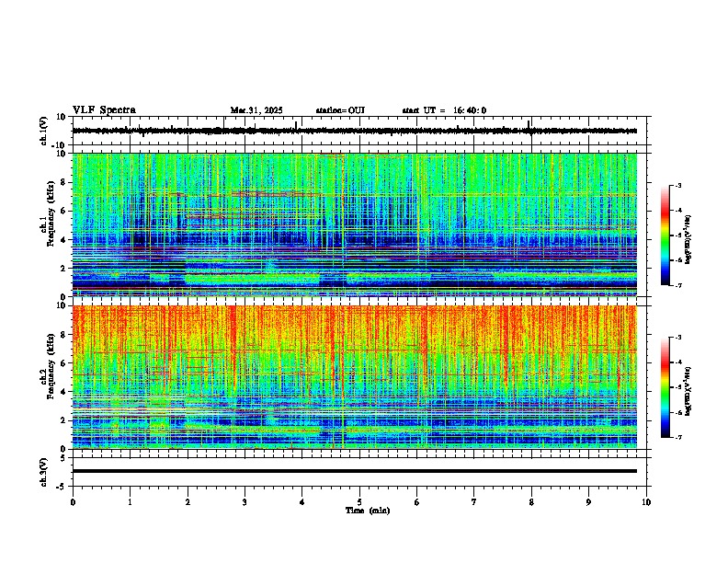
Task: Click the "4" kHz tick on ch.2 spectrogram axis
Action: [63, 392]
